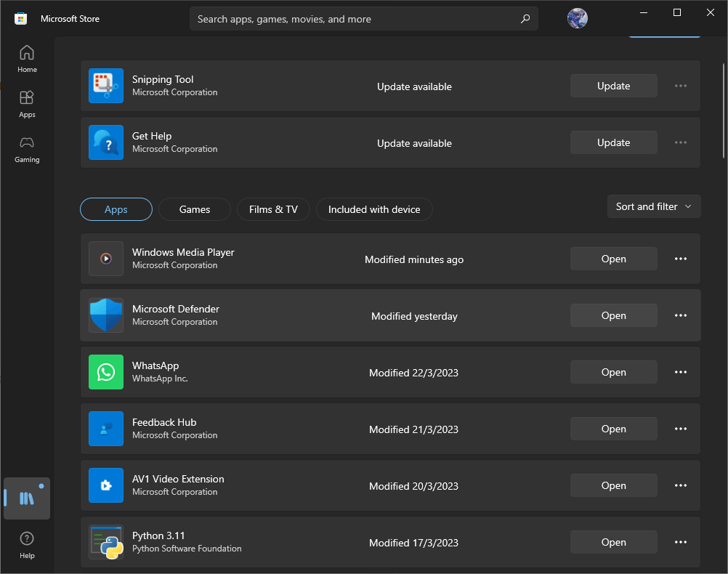This screenshot has width=728, height=574.
Task: Click the search magnifier icon
Action: point(525,19)
